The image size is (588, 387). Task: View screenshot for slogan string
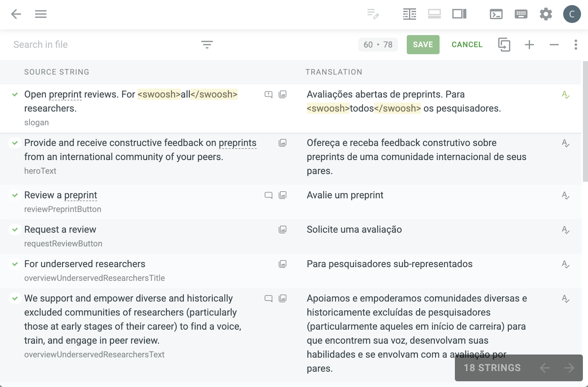click(283, 95)
